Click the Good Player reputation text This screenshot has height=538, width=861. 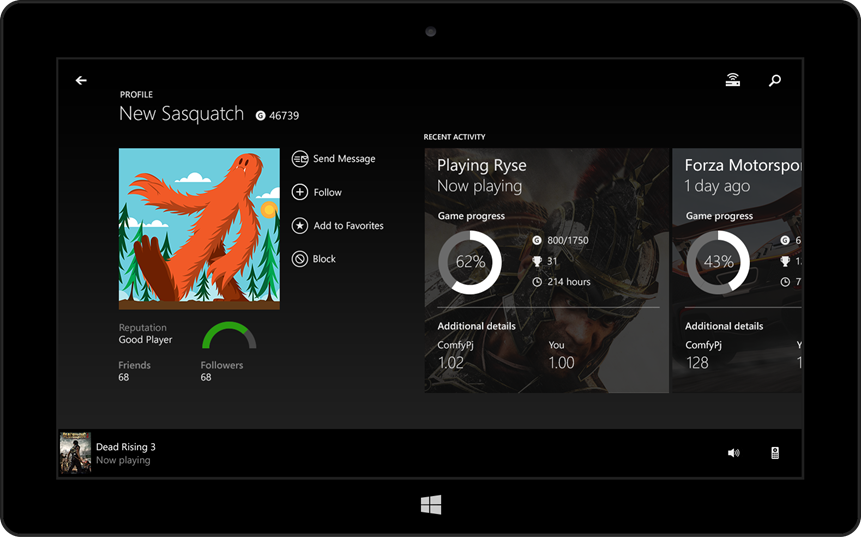(146, 340)
